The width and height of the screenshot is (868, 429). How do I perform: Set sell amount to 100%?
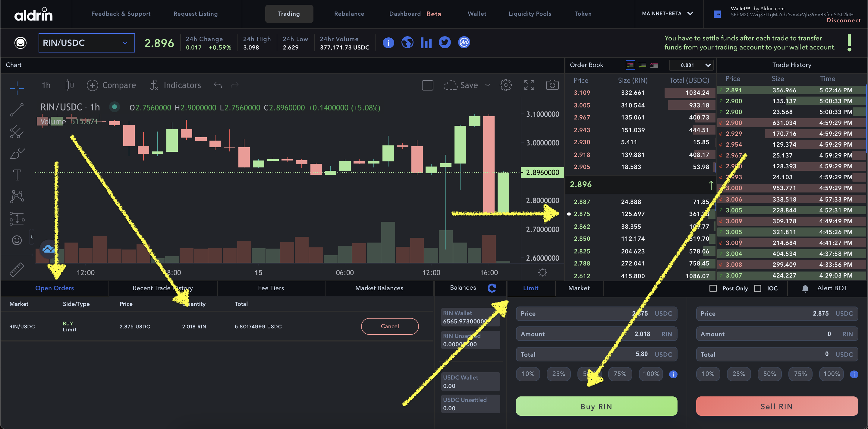tap(832, 374)
